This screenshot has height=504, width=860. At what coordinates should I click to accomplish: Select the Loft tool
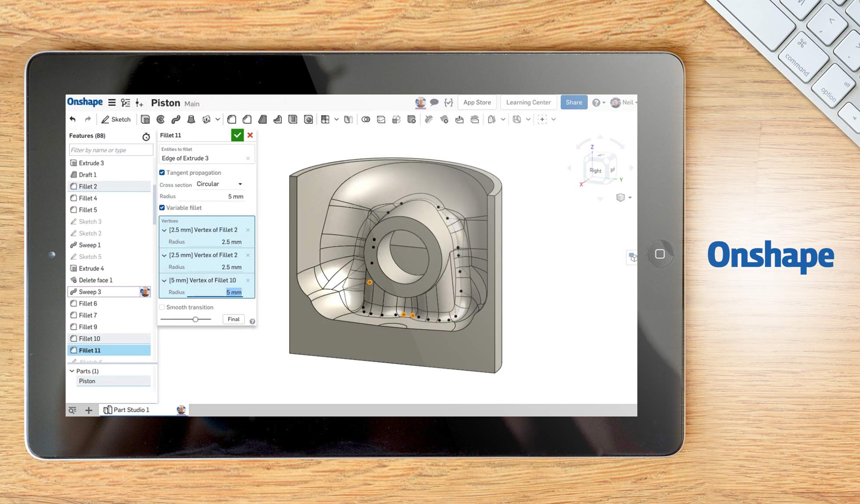[x=192, y=119]
